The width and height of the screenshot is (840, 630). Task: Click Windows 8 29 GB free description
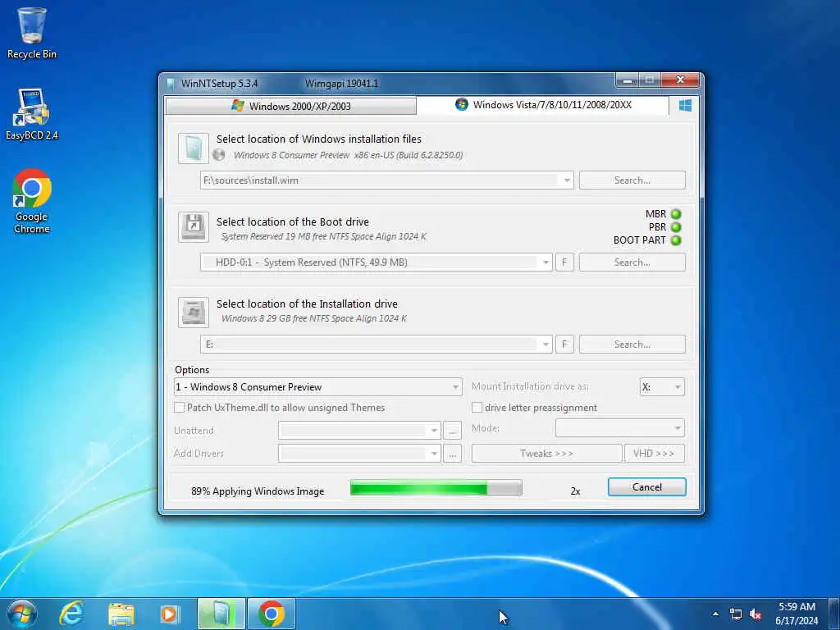pyautogui.click(x=314, y=318)
